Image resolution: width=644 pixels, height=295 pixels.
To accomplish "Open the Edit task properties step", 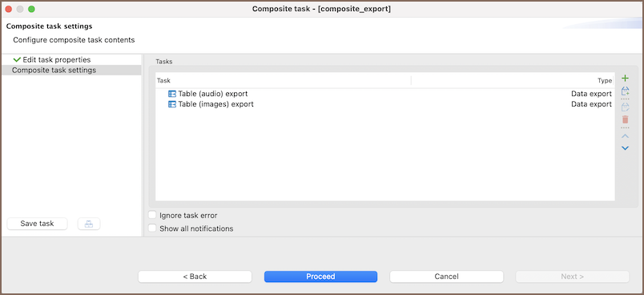I will click(57, 60).
